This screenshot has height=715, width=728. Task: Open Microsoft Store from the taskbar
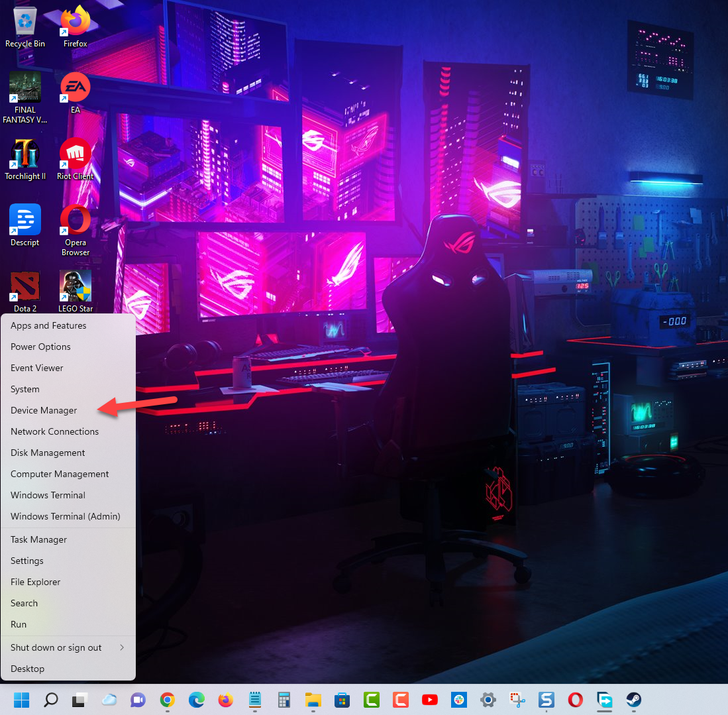click(342, 700)
